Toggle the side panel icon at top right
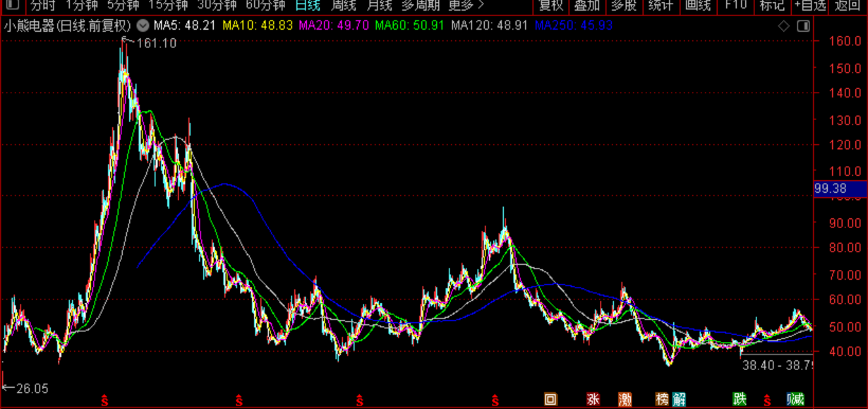 coord(802,26)
